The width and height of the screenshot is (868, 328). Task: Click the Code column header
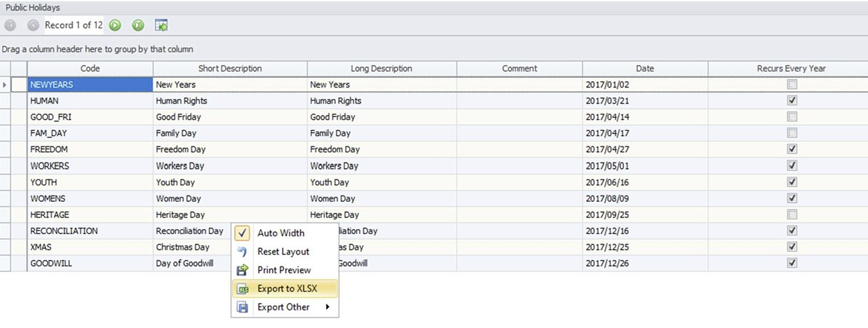tap(90, 68)
